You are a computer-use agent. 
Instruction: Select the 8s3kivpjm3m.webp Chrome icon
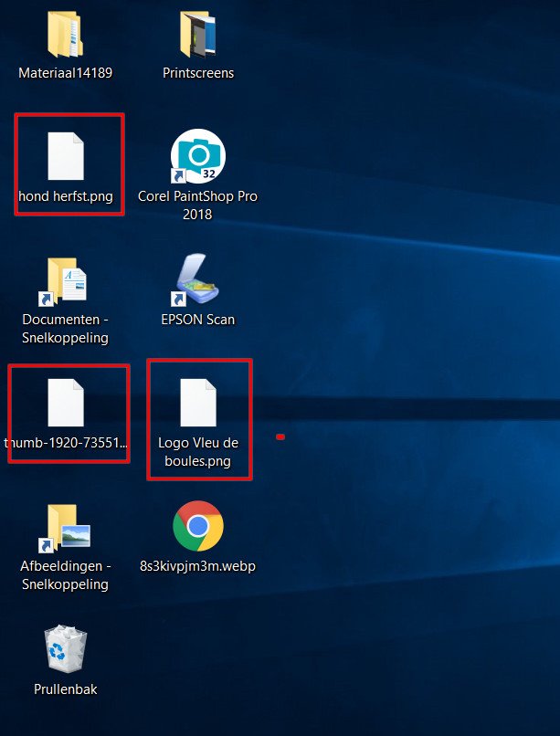pyautogui.click(x=198, y=526)
